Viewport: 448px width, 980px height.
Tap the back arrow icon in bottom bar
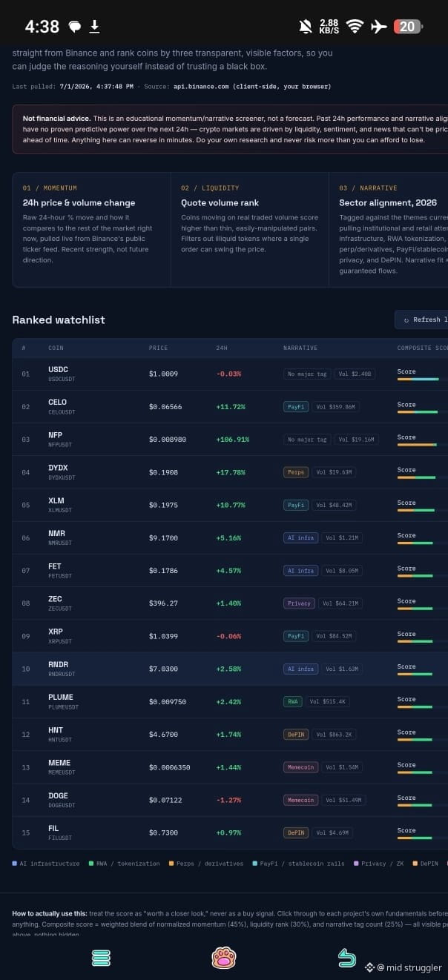(x=346, y=958)
